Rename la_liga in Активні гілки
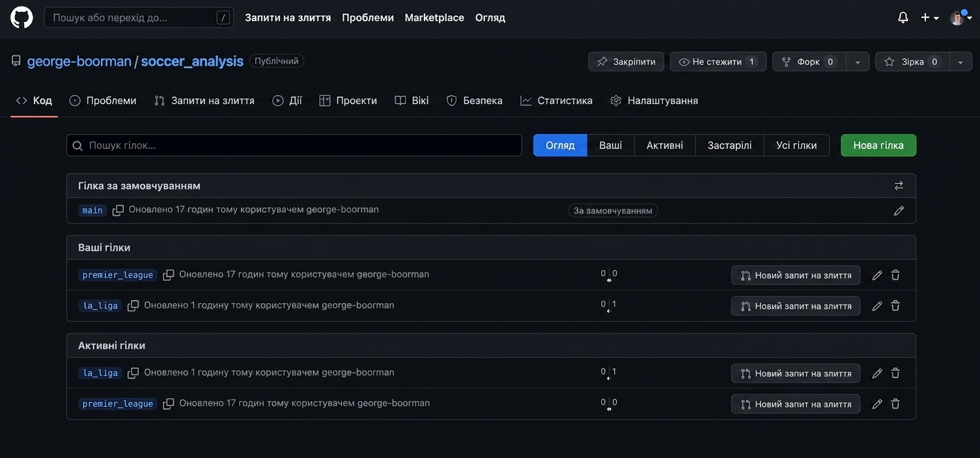This screenshot has width=980, height=458. click(877, 373)
